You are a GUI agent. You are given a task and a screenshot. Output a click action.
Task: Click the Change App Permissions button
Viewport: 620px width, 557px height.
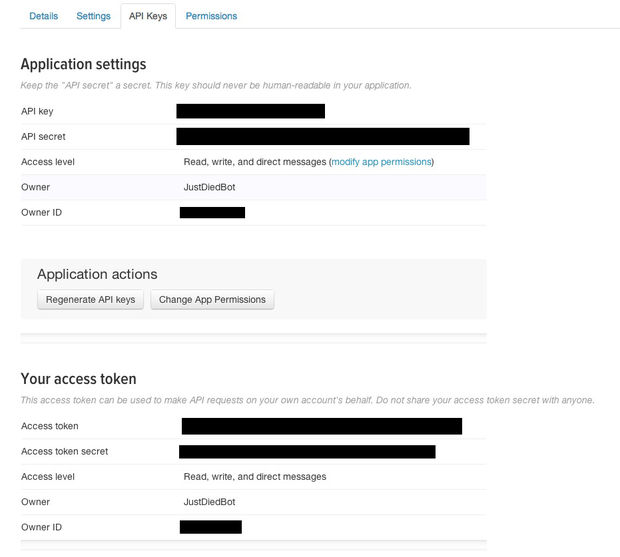click(212, 300)
